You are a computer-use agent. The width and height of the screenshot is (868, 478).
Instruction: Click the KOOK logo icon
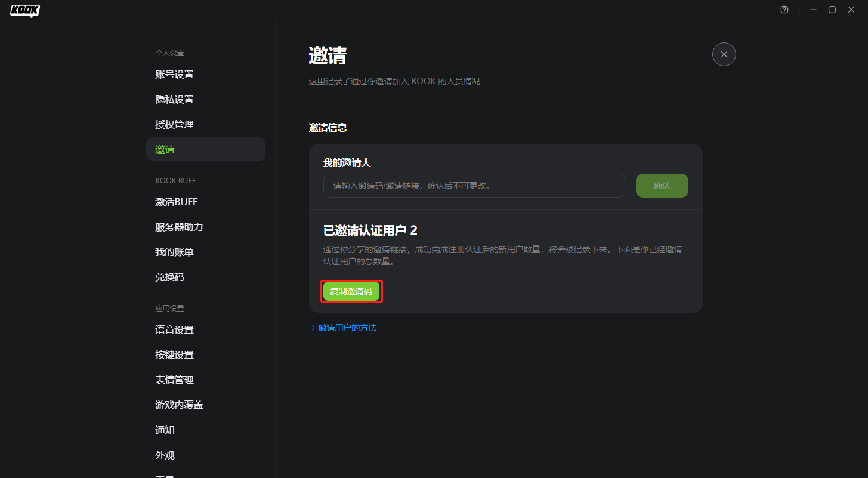[x=25, y=10]
